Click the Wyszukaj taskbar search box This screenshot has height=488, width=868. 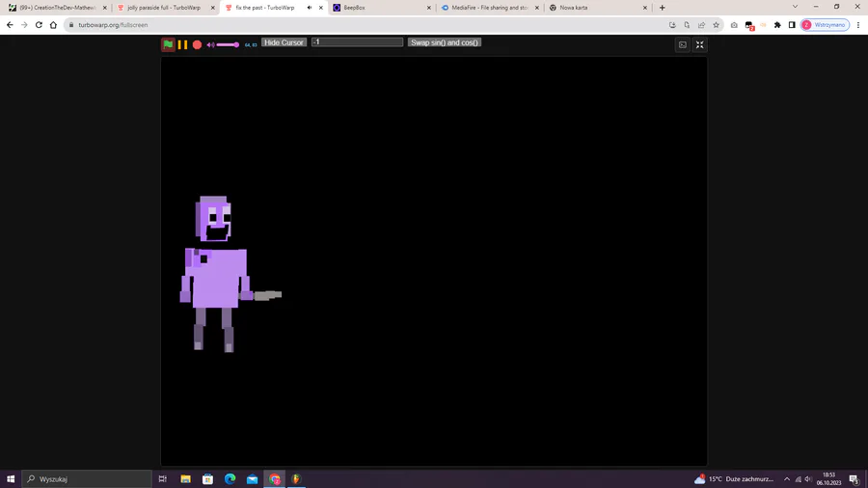[87, 479]
